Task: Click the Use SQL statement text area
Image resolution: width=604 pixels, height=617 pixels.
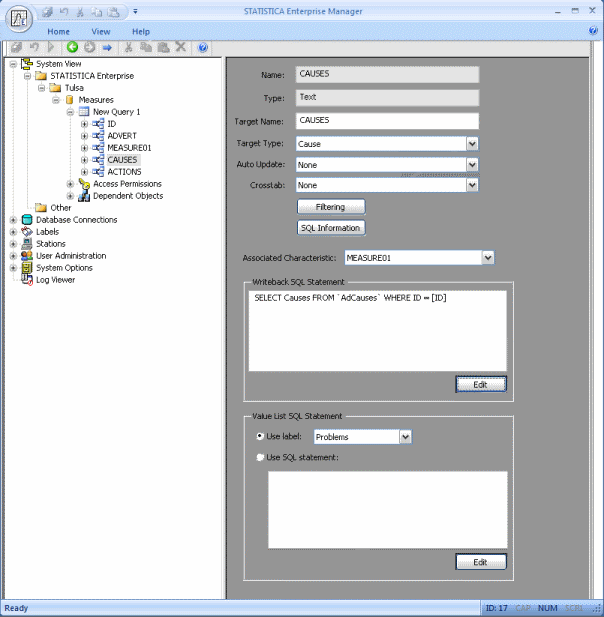Action: 388,510
